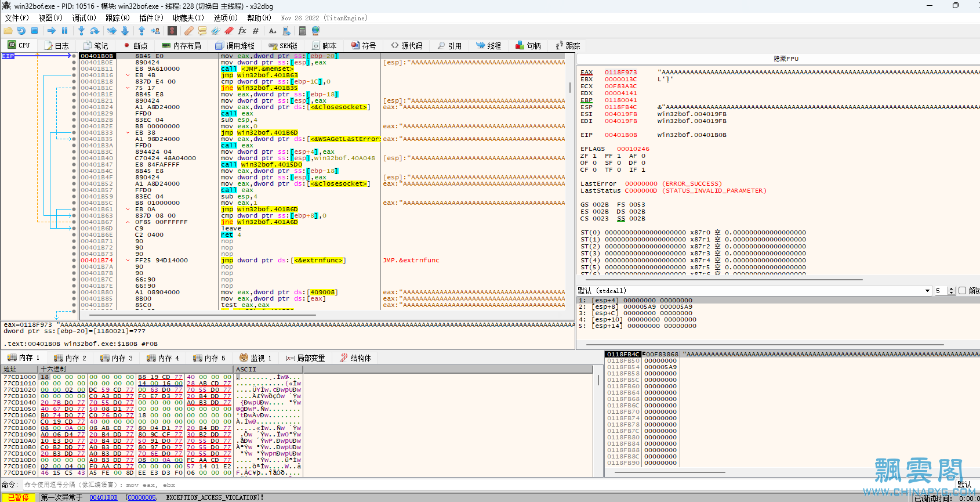
Task: Switch to the CPU tab
Action: [19, 45]
